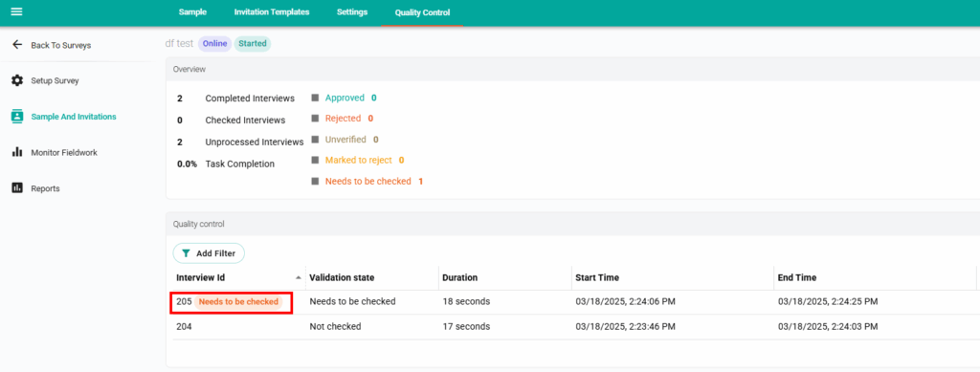Click the grey square beside Rejected
Viewport: 980px width, 372px height.
(315, 119)
